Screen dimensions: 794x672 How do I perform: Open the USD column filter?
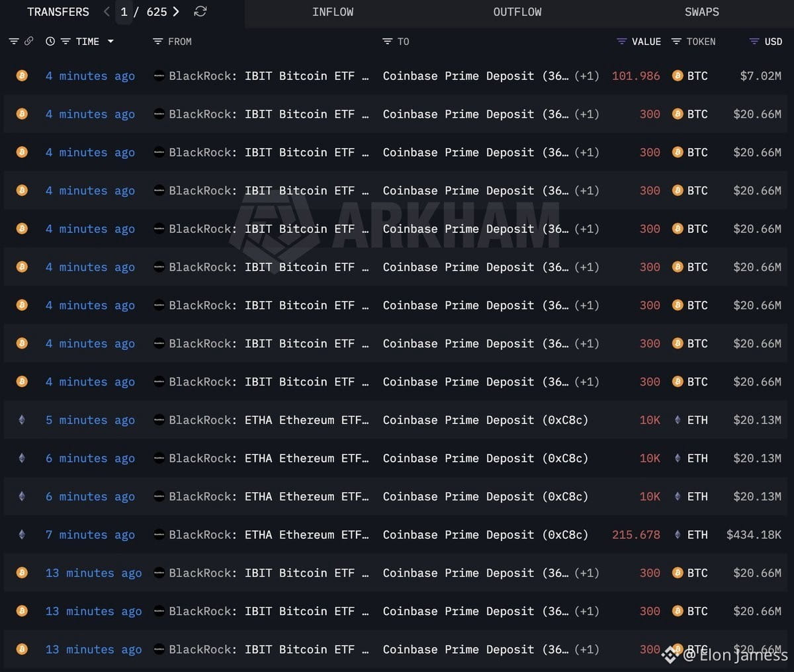(754, 41)
